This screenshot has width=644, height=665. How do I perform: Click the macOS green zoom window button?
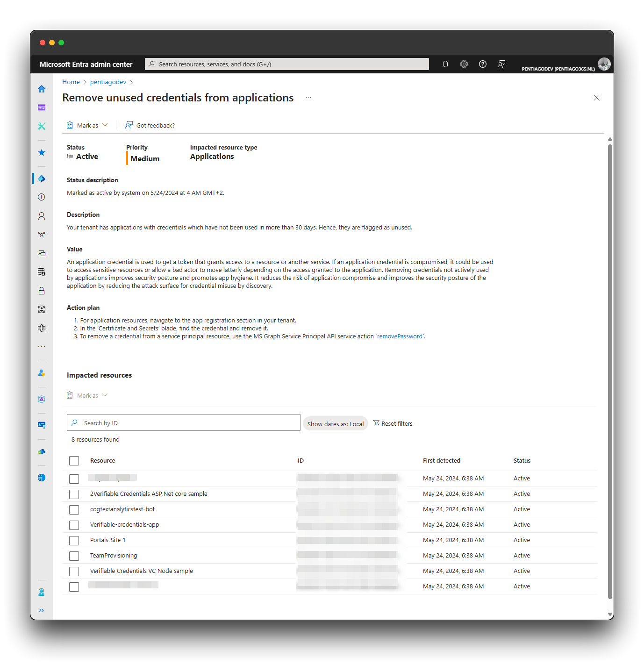[x=61, y=43]
